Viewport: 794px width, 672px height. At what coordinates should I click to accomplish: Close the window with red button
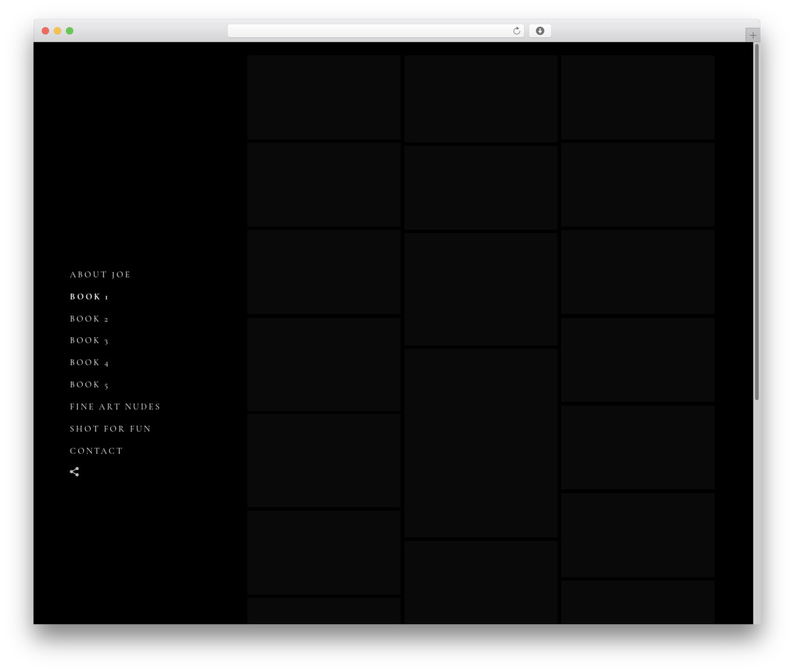tap(45, 31)
